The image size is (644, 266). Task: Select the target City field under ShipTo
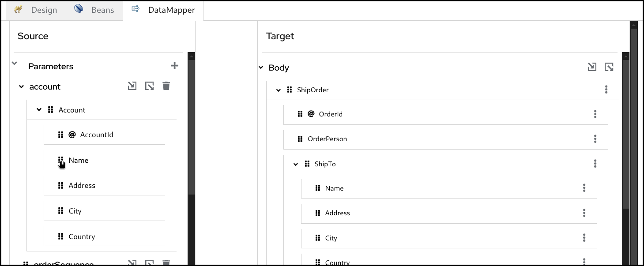[331, 238]
